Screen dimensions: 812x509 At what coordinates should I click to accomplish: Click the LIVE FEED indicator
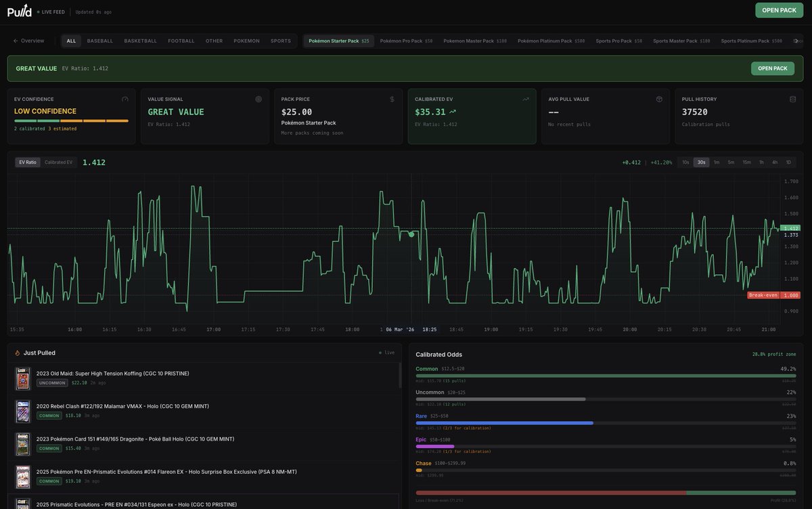pos(50,12)
